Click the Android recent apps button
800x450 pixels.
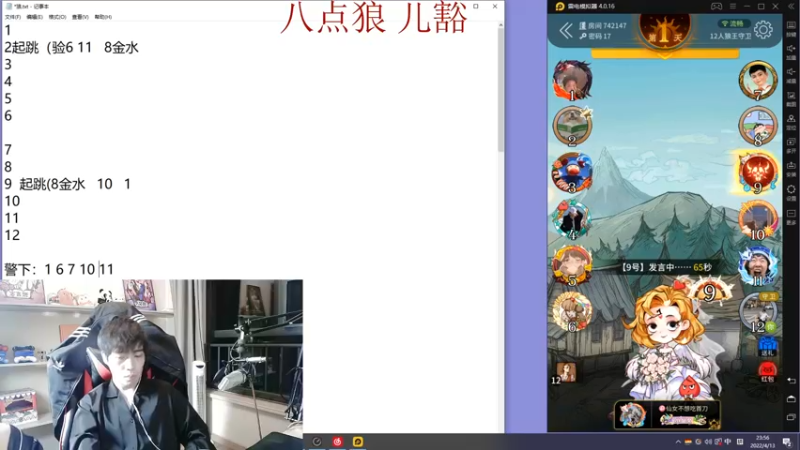point(791,417)
